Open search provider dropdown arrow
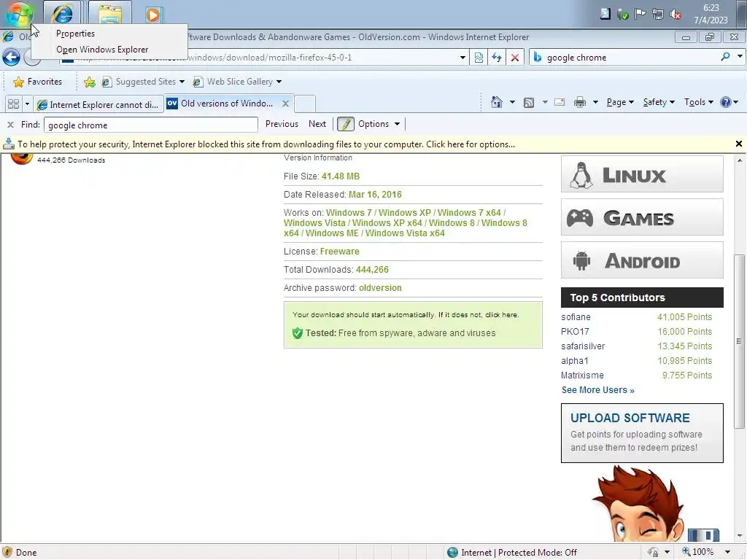747x560 pixels. (x=740, y=57)
